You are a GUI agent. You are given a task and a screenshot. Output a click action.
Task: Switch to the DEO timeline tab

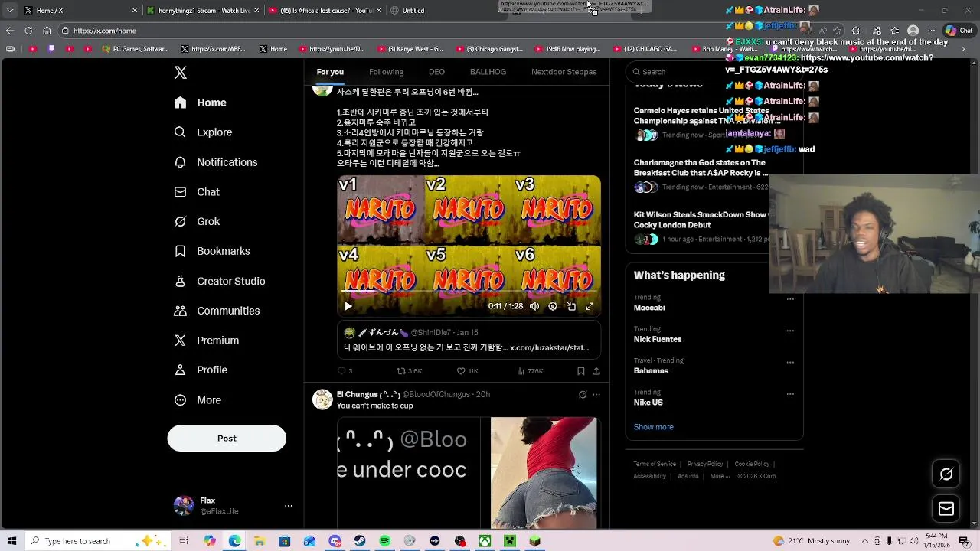[x=436, y=72]
